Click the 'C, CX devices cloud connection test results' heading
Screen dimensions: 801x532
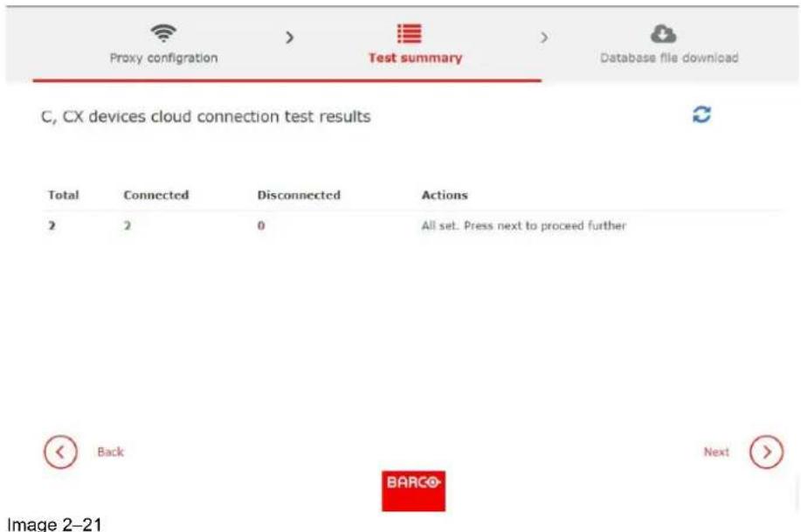206,116
